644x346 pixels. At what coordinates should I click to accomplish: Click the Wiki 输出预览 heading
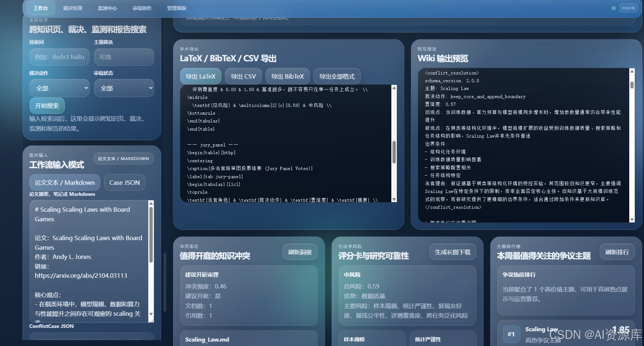[x=443, y=58]
